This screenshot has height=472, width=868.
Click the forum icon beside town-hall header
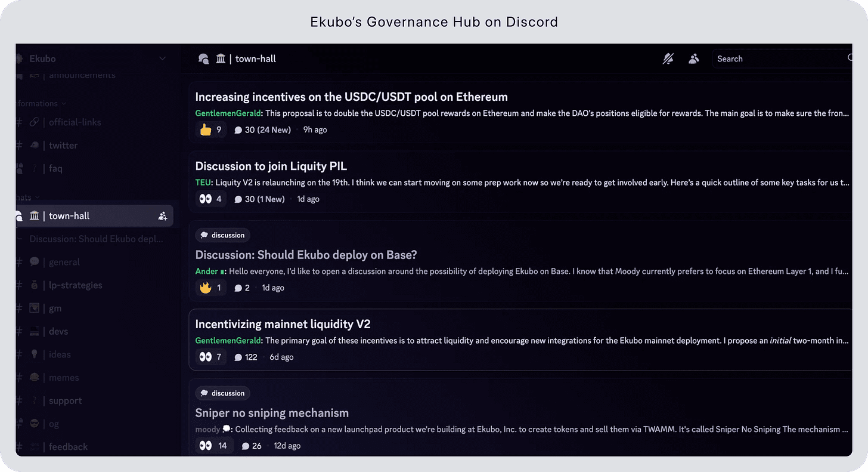(x=203, y=58)
